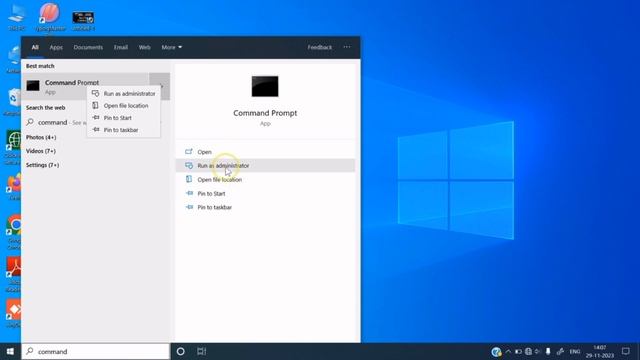Click the clock showing 14:07
The image size is (640, 360).
[x=600, y=351]
